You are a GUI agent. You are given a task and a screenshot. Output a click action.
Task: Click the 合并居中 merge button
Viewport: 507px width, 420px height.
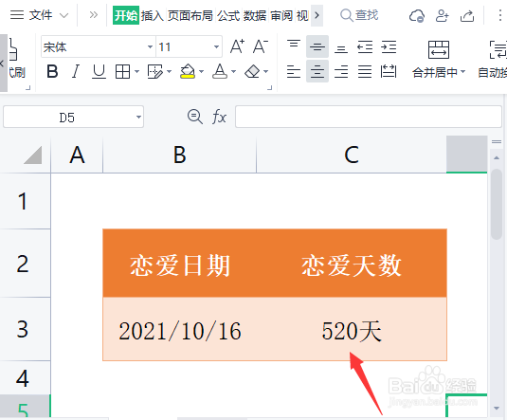[x=438, y=58]
